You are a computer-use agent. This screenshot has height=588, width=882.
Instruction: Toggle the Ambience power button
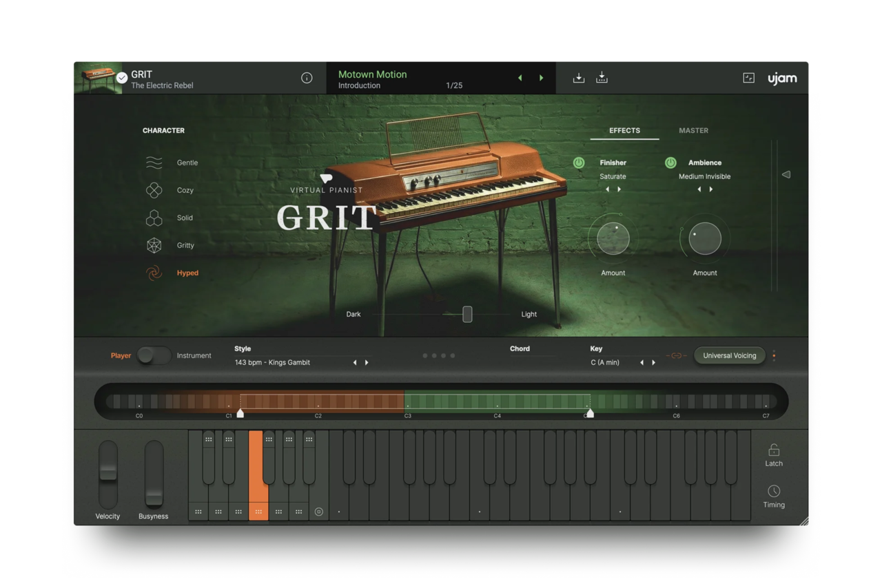670,162
